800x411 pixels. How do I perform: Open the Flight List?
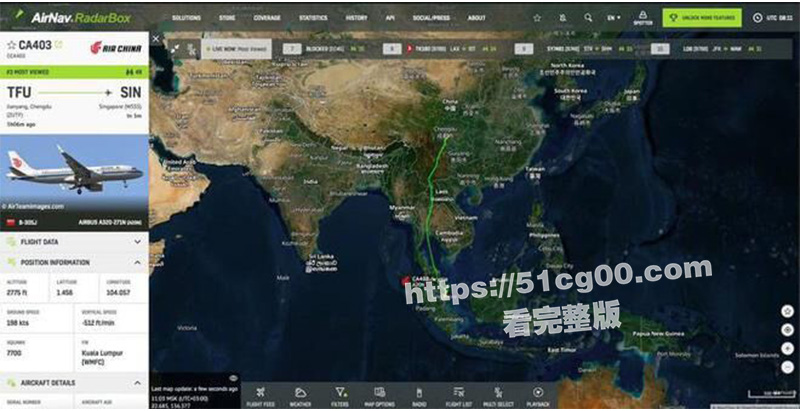[x=459, y=397]
